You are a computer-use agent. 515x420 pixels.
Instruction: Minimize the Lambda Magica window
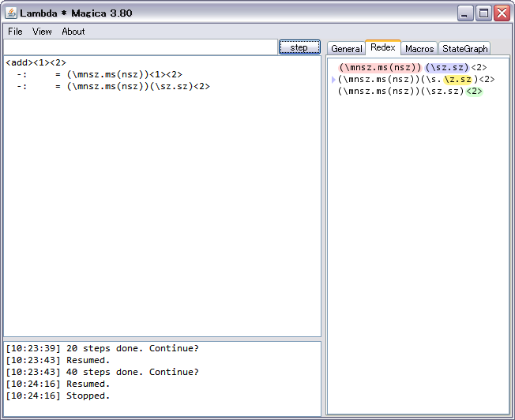tap(465, 13)
